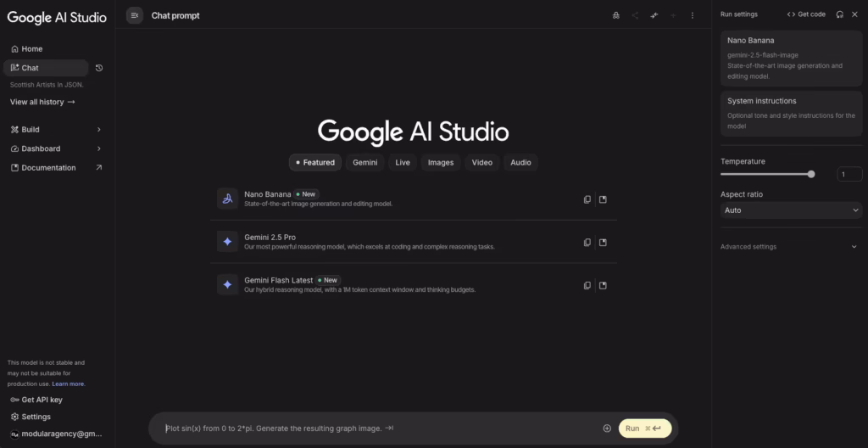Viewport: 868px width, 448px height.
Task: Accept the suggested prompt with tab icon
Action: pyautogui.click(x=389, y=428)
